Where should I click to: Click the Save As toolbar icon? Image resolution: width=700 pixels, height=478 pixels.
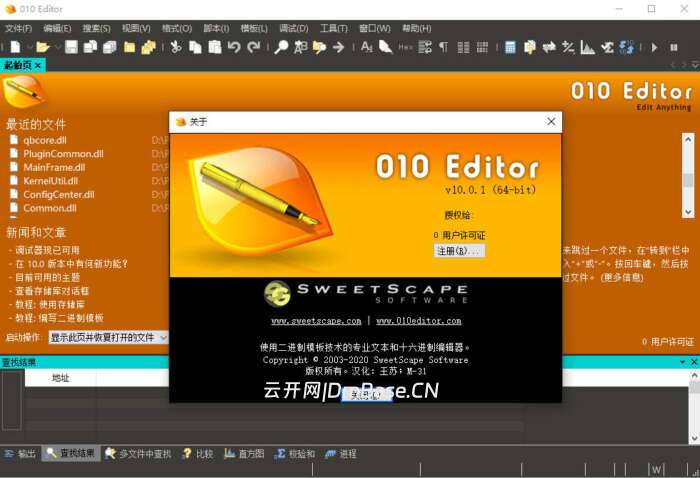pos(91,47)
